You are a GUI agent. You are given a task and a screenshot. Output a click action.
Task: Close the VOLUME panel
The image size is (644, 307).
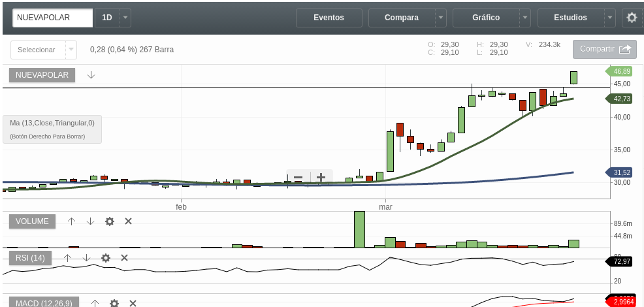click(128, 221)
